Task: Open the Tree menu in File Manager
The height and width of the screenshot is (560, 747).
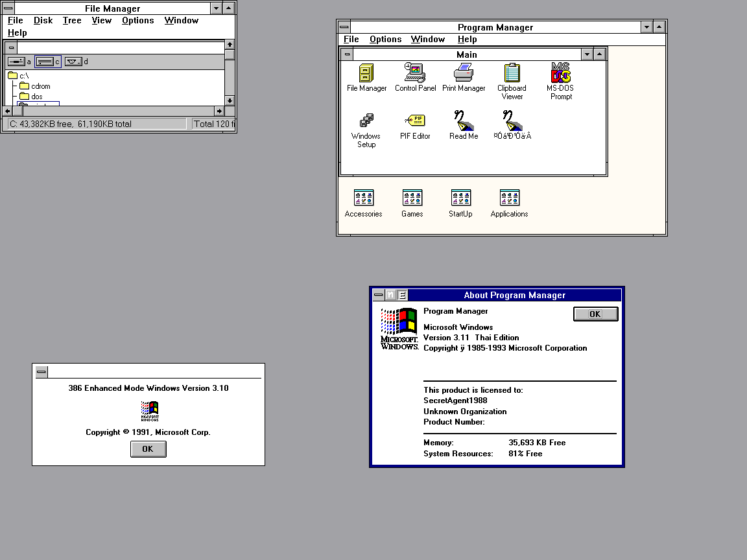Action: click(x=72, y=20)
